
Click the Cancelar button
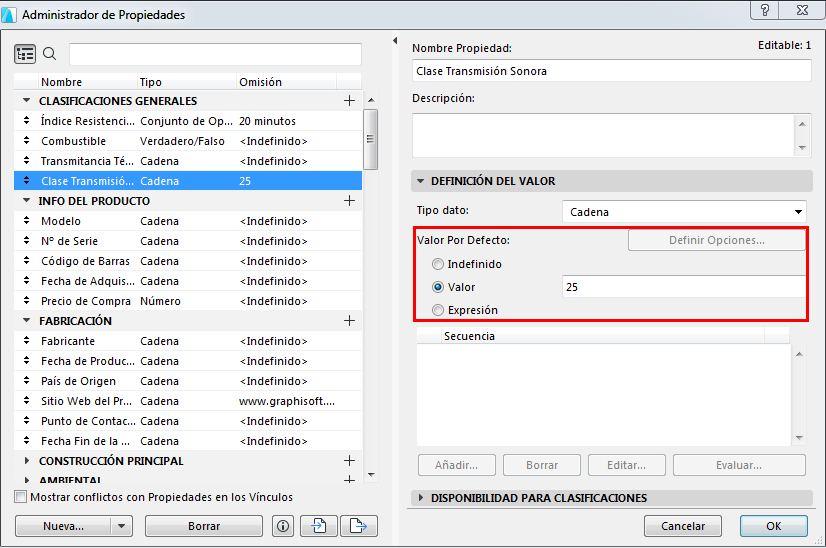pyautogui.click(x=683, y=526)
